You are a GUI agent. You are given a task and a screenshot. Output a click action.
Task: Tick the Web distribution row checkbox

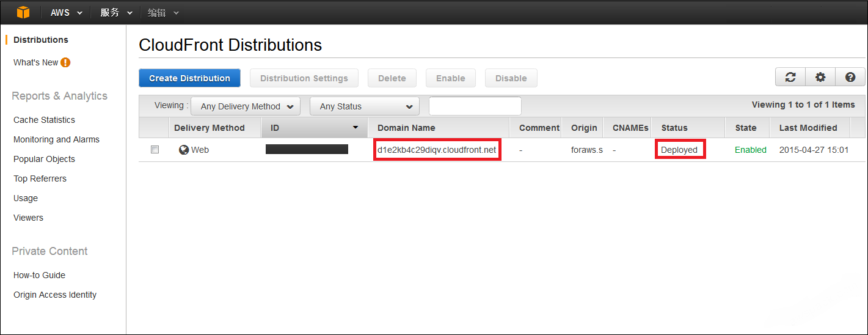(155, 149)
